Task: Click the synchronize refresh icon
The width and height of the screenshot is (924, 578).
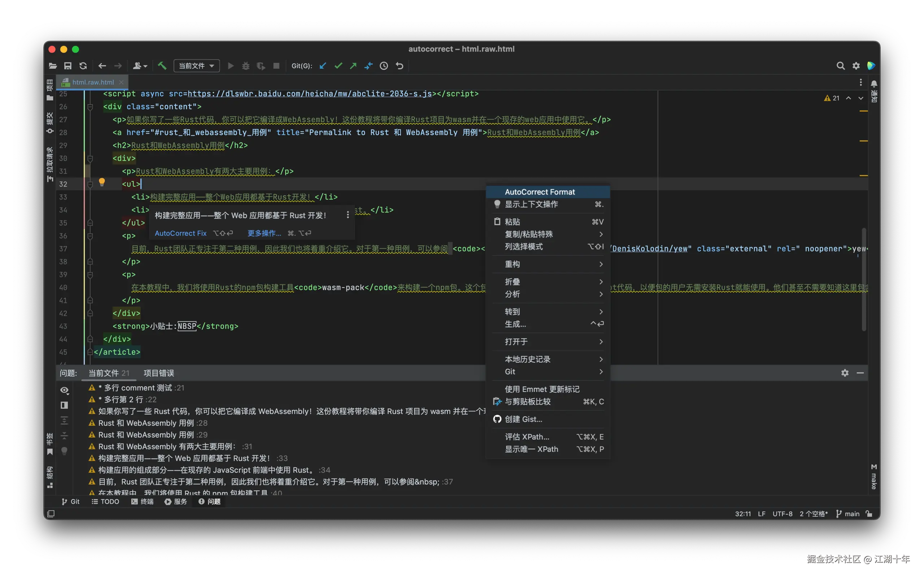Action: 83,66
